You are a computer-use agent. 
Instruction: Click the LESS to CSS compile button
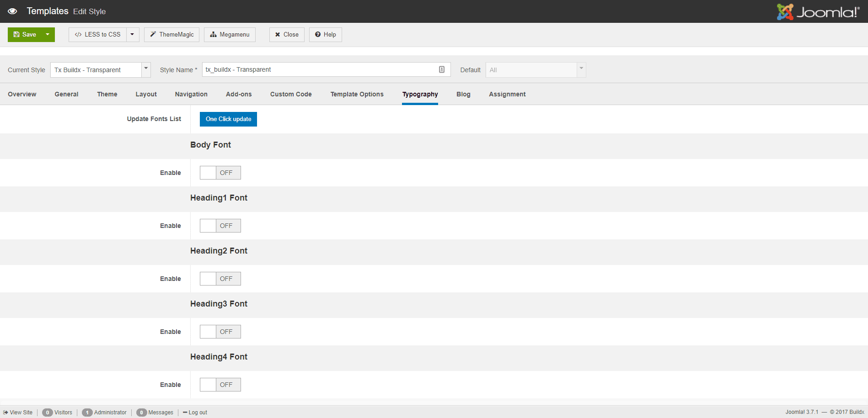98,35
